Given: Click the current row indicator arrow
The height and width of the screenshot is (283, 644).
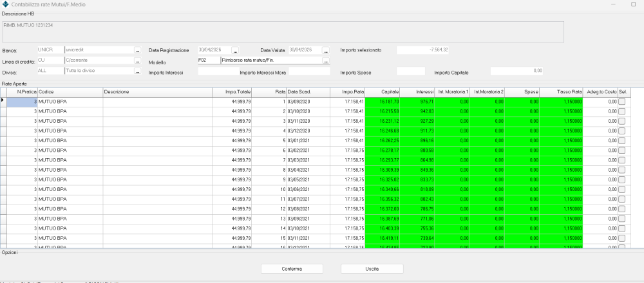Looking at the screenshot, I should 4,100.
